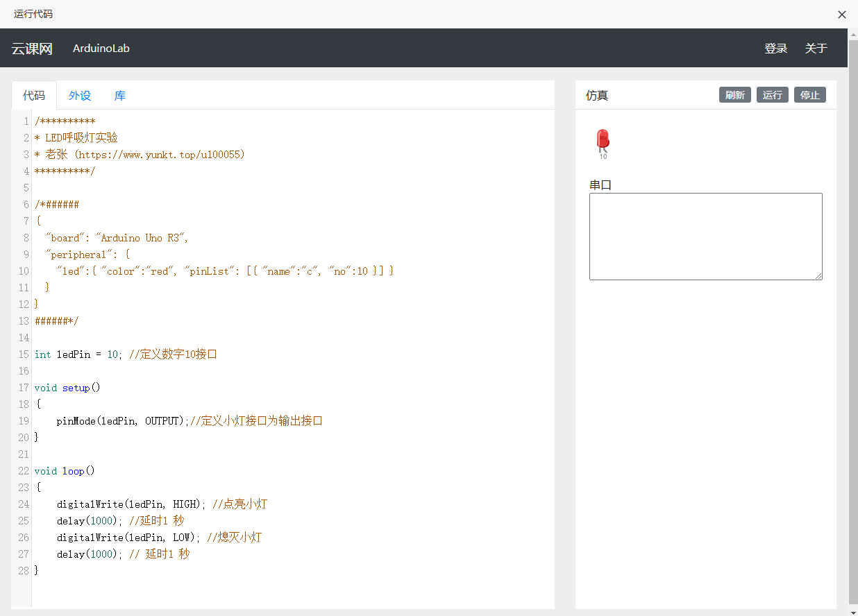
Task: Click the 仿真 panel heading
Action: (597, 96)
